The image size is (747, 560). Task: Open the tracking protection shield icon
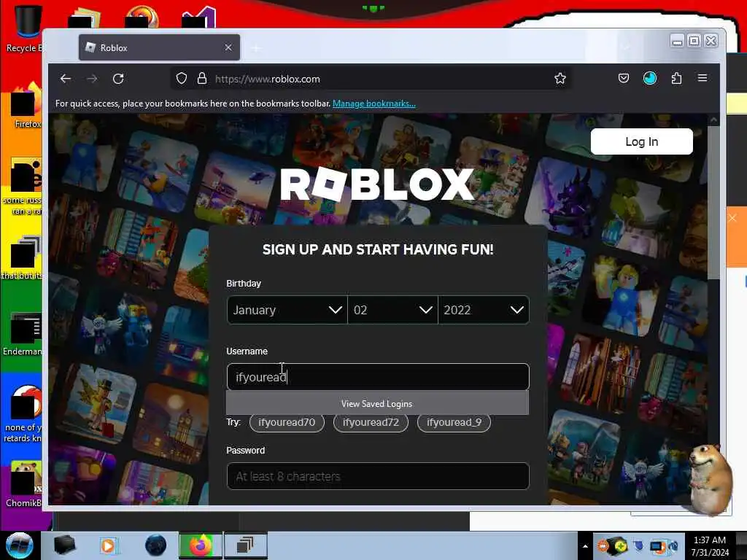[182, 79]
